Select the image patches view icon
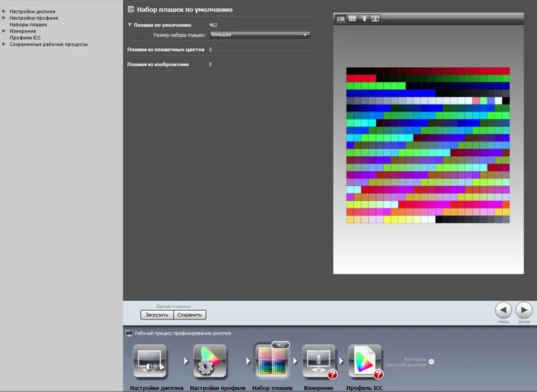Screen dimensions: 537x392 (376, 19)
